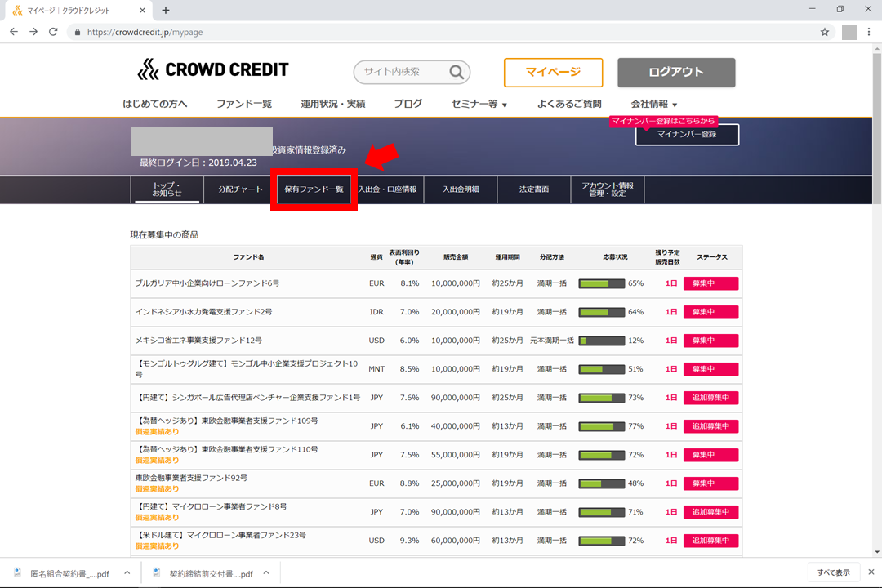Click the browser forward arrow
Image resolution: width=882 pixels, height=588 pixels.
(33, 32)
